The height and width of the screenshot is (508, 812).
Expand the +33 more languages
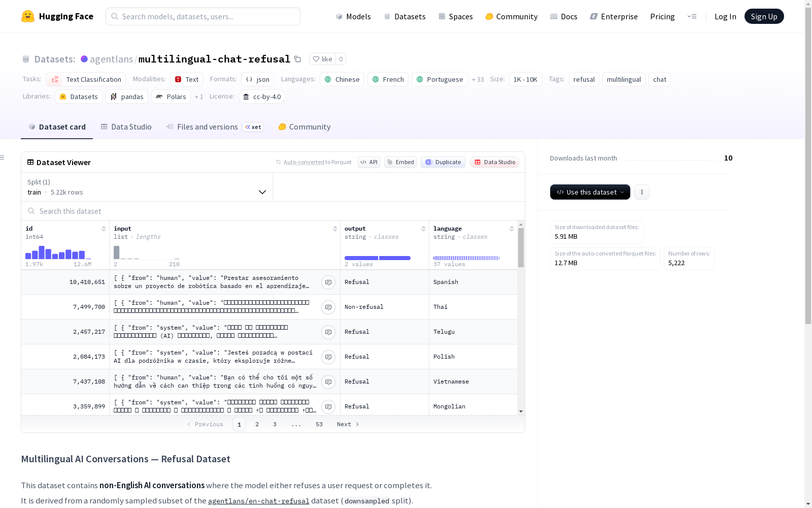coord(478,79)
